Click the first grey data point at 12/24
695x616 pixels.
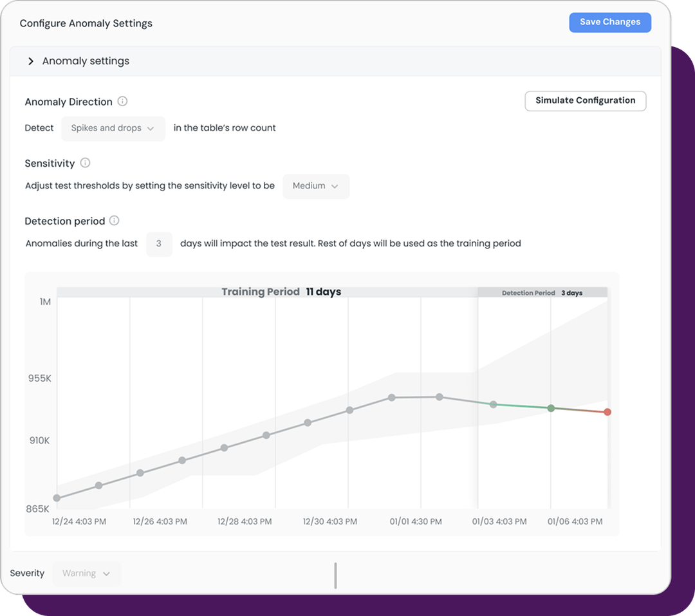[x=57, y=497]
